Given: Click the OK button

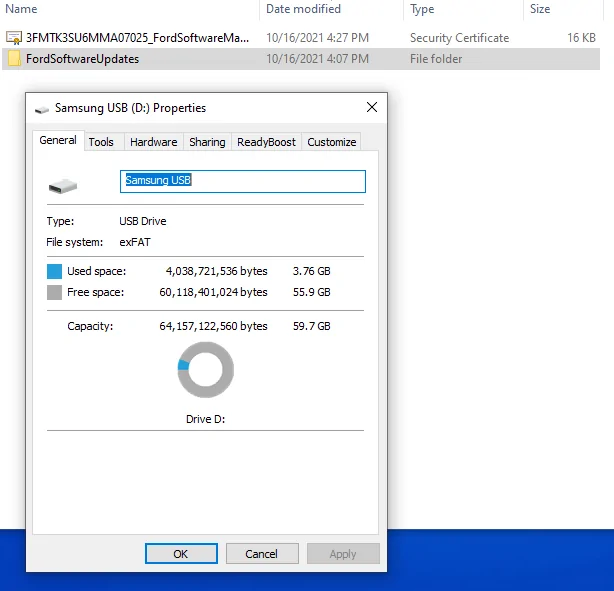Looking at the screenshot, I should [x=181, y=554].
